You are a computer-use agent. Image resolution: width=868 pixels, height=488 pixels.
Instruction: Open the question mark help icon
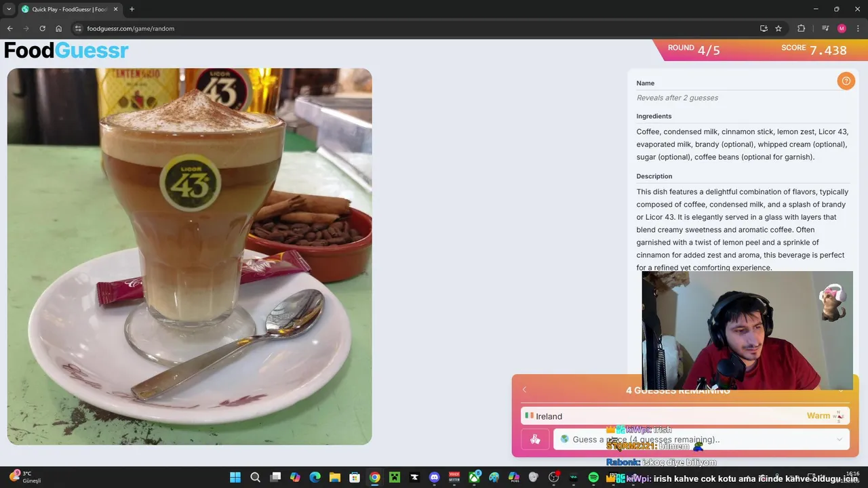pos(846,81)
